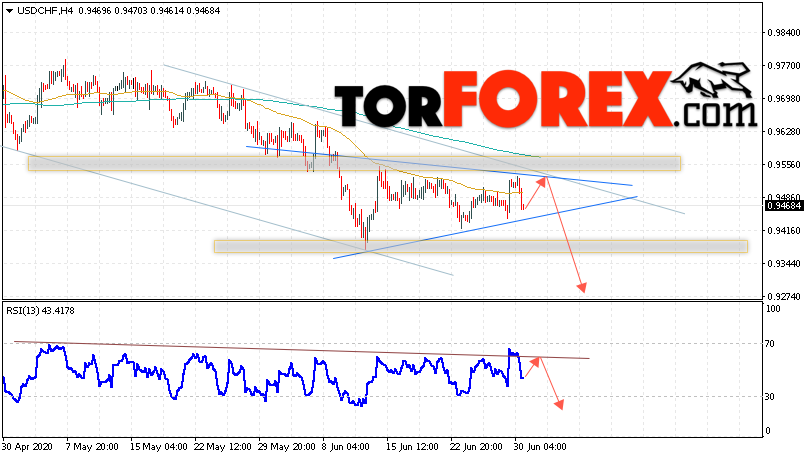This screenshot has height=458, width=808.
Task: Select price axis label 0.95560
Action: (784, 164)
